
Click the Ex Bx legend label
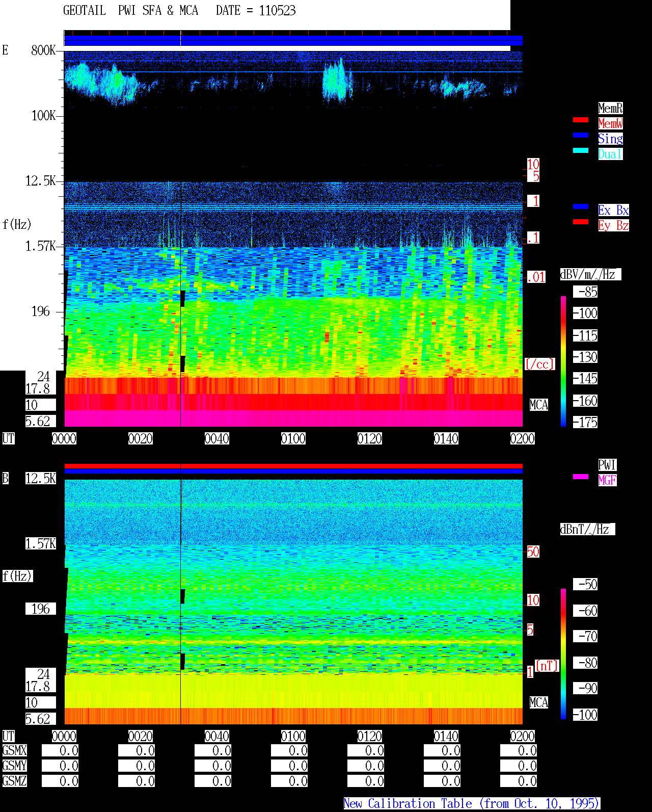pos(613,210)
